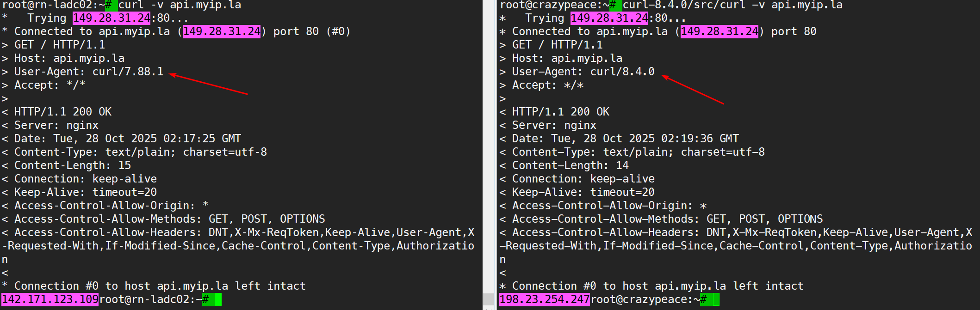Screen dimensions: 980x310
Task: Click the highlighted IP 142.171.123.109
Action: tap(50, 299)
